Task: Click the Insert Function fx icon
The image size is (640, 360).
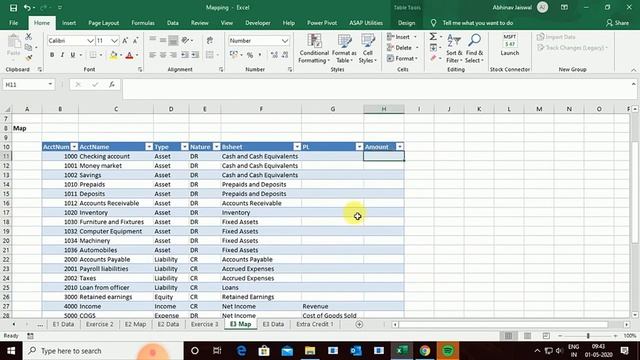Action: (111, 84)
